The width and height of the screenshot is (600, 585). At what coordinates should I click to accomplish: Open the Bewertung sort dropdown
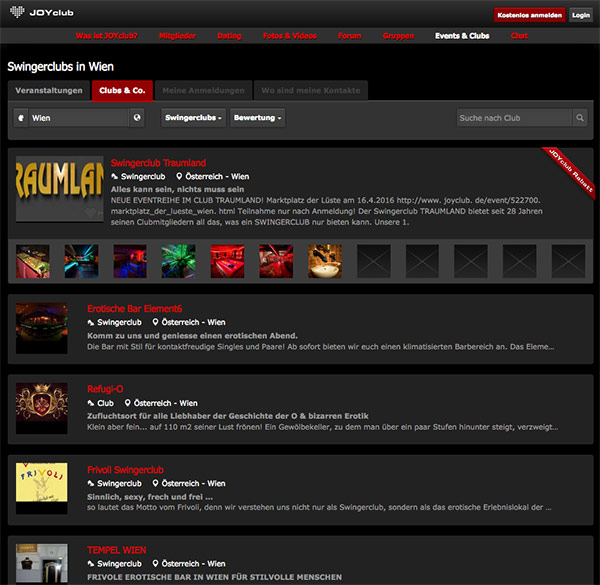258,118
